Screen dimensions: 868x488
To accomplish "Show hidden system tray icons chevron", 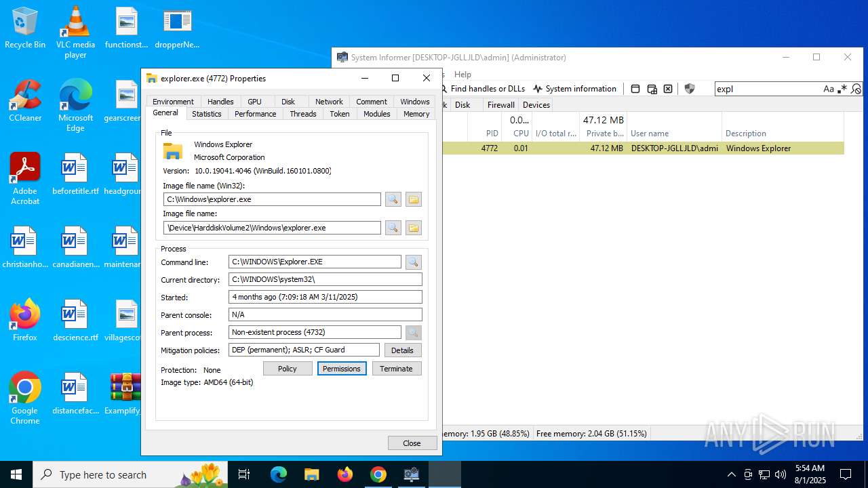I will (731, 474).
